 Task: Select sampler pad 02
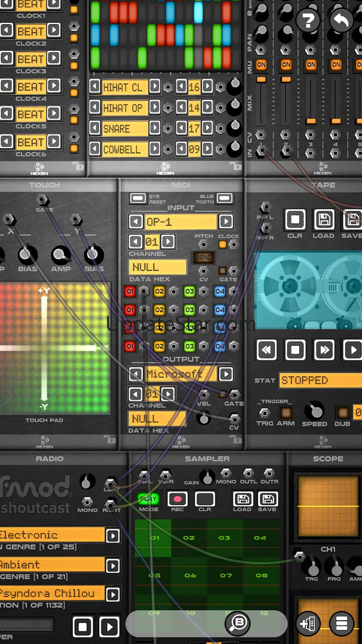click(x=188, y=538)
